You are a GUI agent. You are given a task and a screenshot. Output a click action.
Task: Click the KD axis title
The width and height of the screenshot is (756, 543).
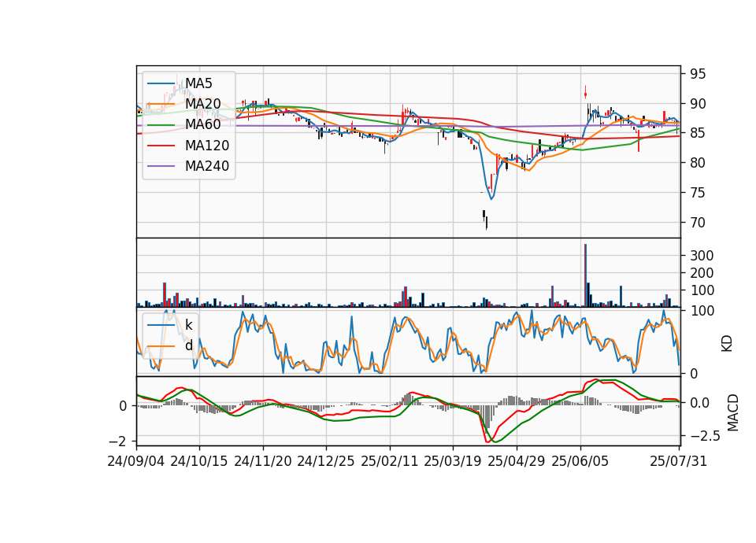click(727, 343)
